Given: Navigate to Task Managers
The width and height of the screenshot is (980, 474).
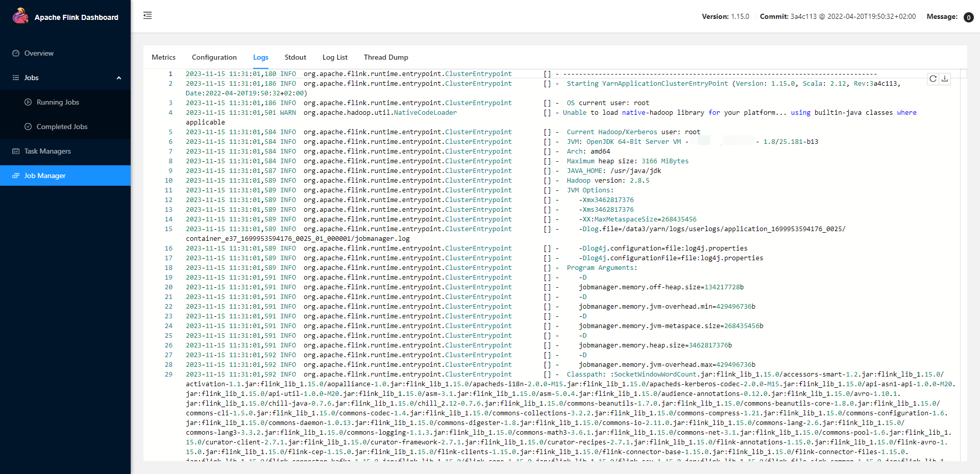Looking at the screenshot, I should pos(65,151).
